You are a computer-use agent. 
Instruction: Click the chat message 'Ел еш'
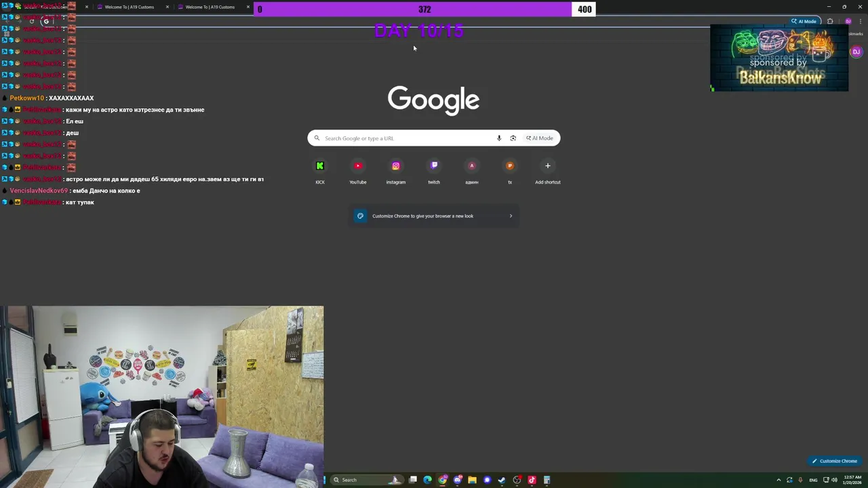point(75,121)
